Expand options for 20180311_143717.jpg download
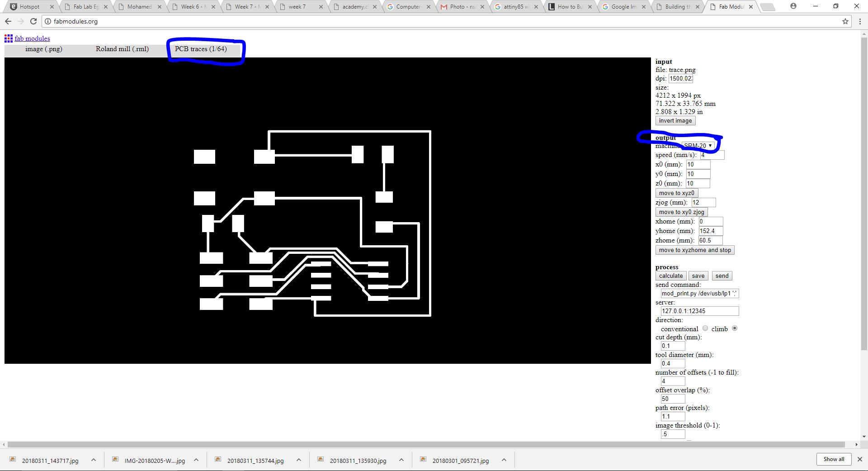 coord(94,460)
